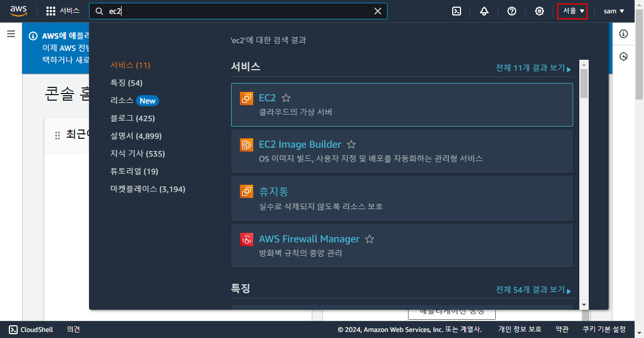Open the sam account dropdown
Viewport: 644px width, 338px height.
click(614, 11)
